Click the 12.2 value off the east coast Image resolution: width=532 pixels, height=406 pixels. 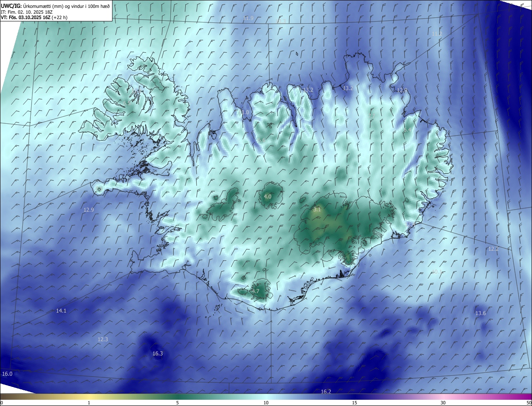pos(493,249)
